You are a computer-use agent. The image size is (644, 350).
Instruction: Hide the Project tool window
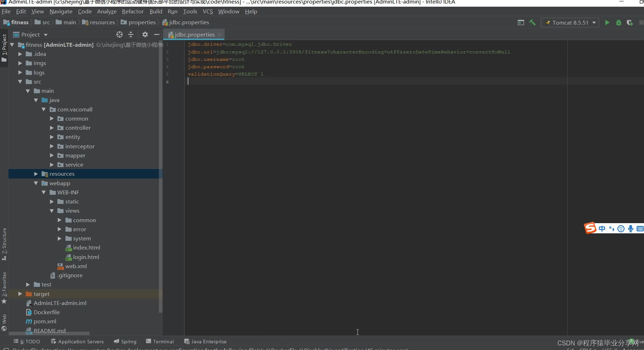click(x=157, y=34)
